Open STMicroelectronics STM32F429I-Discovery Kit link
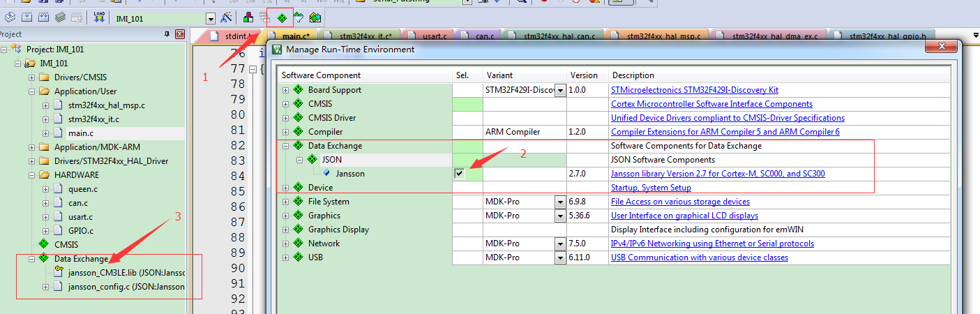Image resolution: width=980 pixels, height=314 pixels. coord(695,90)
